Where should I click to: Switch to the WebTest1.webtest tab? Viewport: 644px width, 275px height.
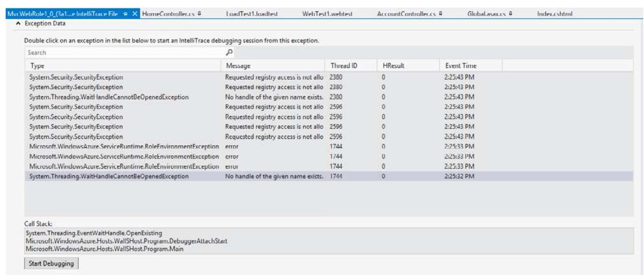328,13
